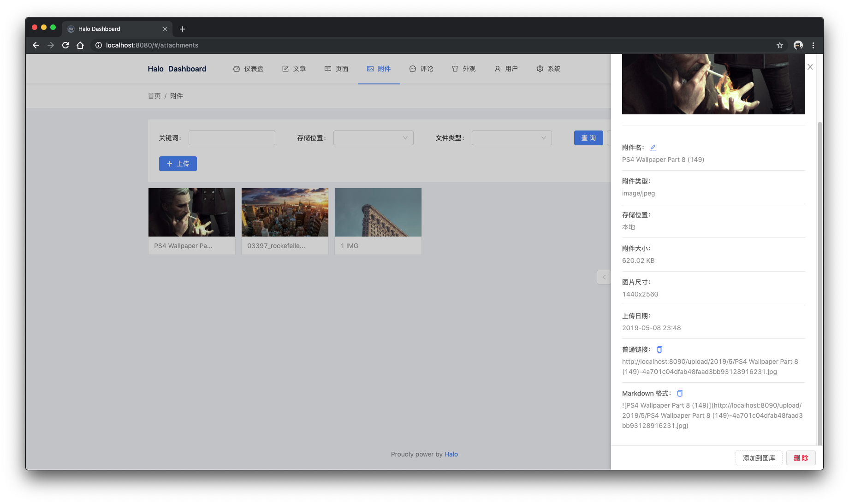Open the browser profile avatar icon
Viewport: 849px width, 504px height.
[x=798, y=45]
